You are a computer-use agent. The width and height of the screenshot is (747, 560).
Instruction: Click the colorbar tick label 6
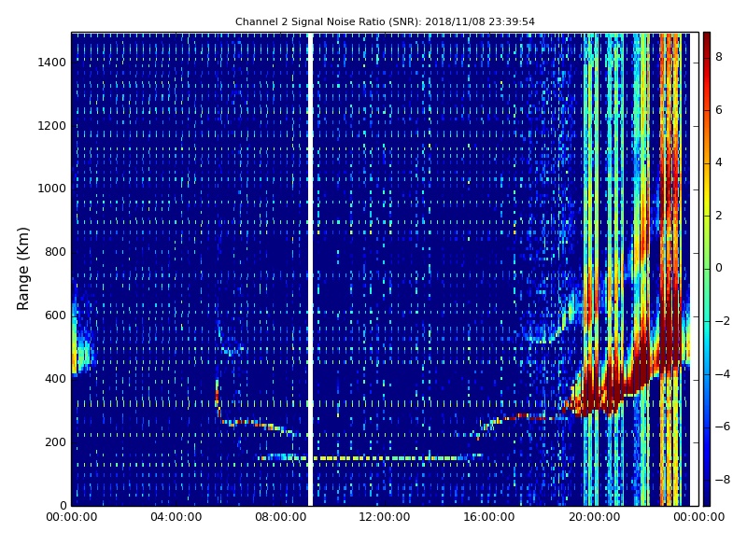[719, 110]
